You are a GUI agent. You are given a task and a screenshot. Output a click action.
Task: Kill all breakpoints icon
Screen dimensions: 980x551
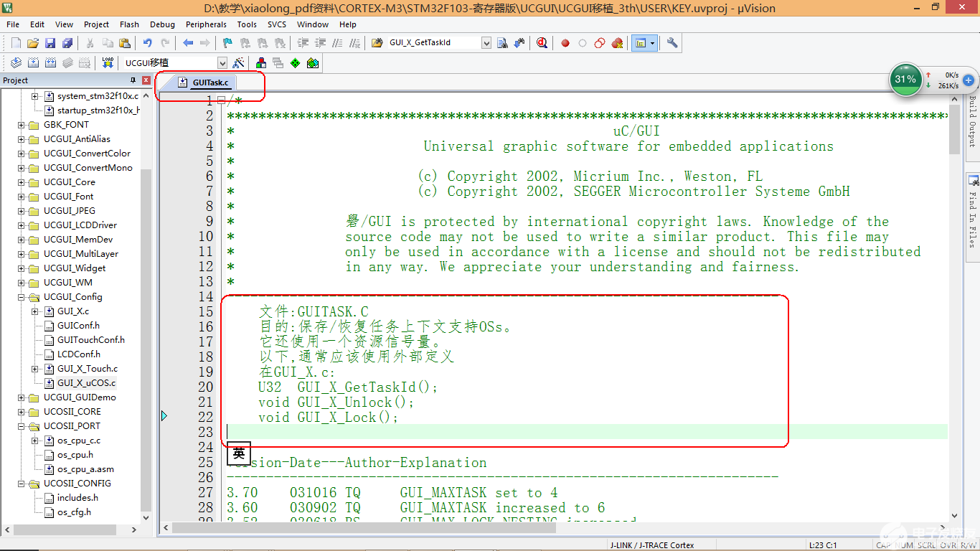coord(617,43)
